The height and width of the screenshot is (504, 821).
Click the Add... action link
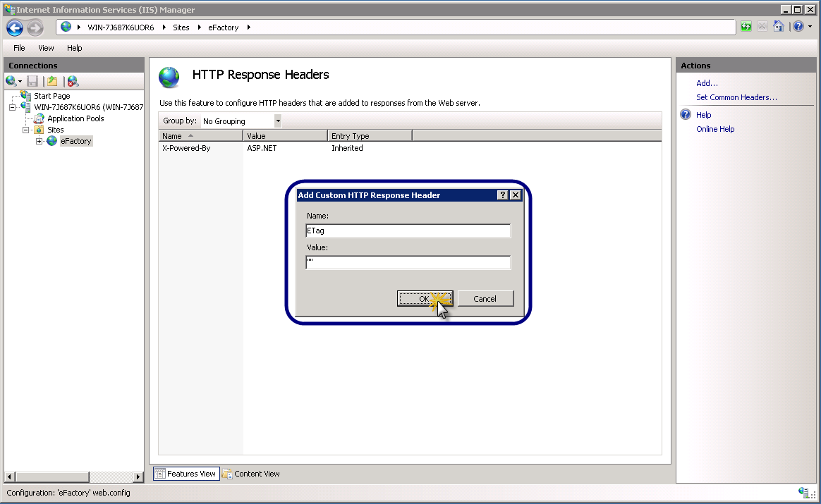coord(707,82)
